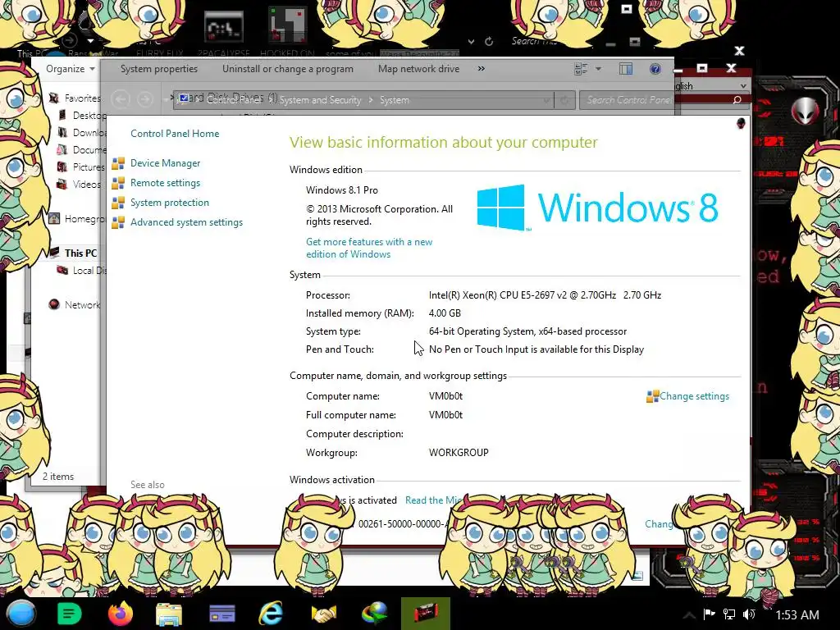Screen dimensions: 840x630
Task: Open Internet Download Manager on taskbar
Action: 374,614
